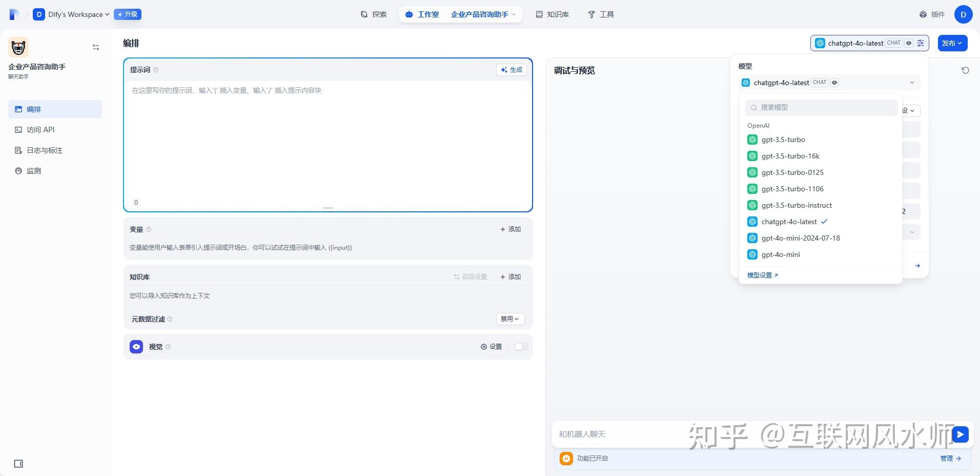Open 元数据过滤 禁用 dropdown
This screenshot has height=476, width=980.
pos(510,319)
